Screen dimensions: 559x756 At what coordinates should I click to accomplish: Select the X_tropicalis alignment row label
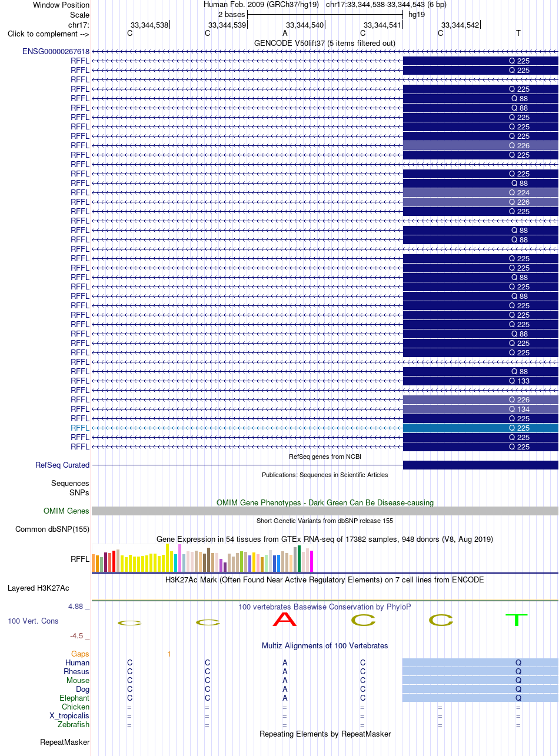pos(69,715)
